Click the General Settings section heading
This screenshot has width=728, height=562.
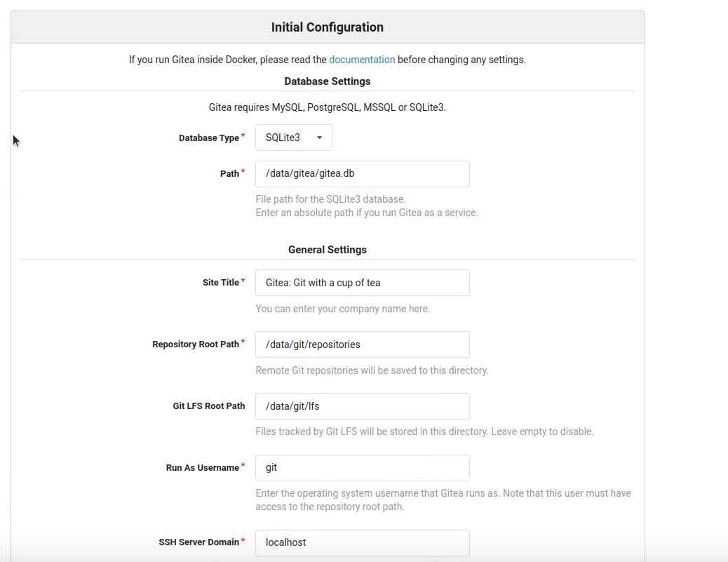327,249
